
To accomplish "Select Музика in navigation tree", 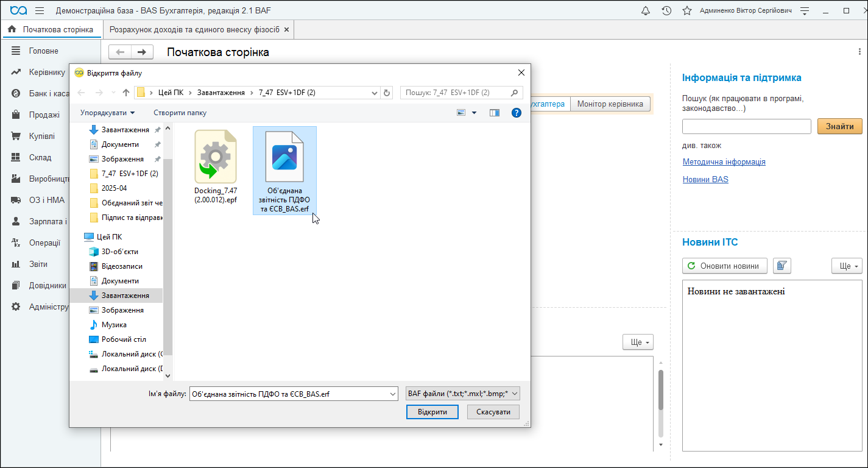I will 114,325.
